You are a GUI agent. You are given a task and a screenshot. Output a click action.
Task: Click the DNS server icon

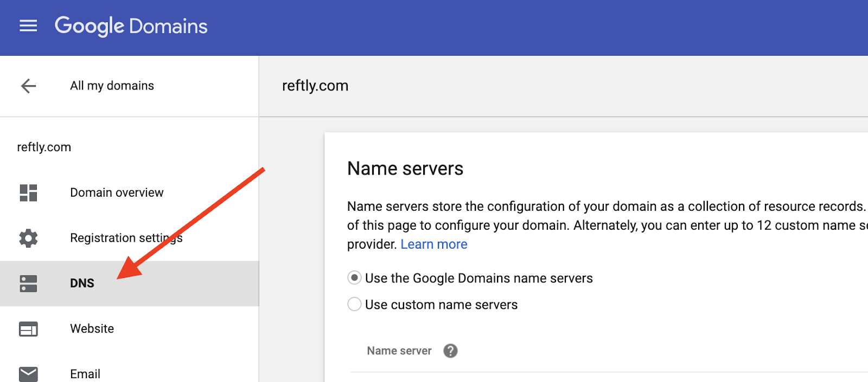28,283
